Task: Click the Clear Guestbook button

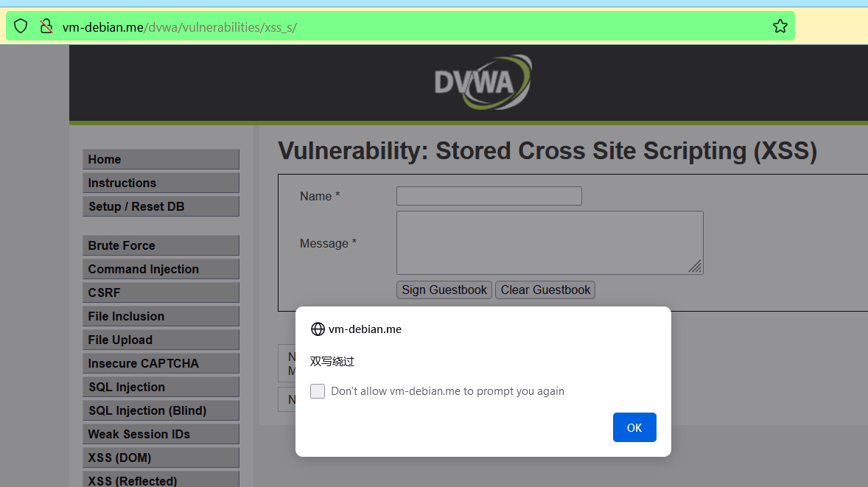Action: point(545,290)
